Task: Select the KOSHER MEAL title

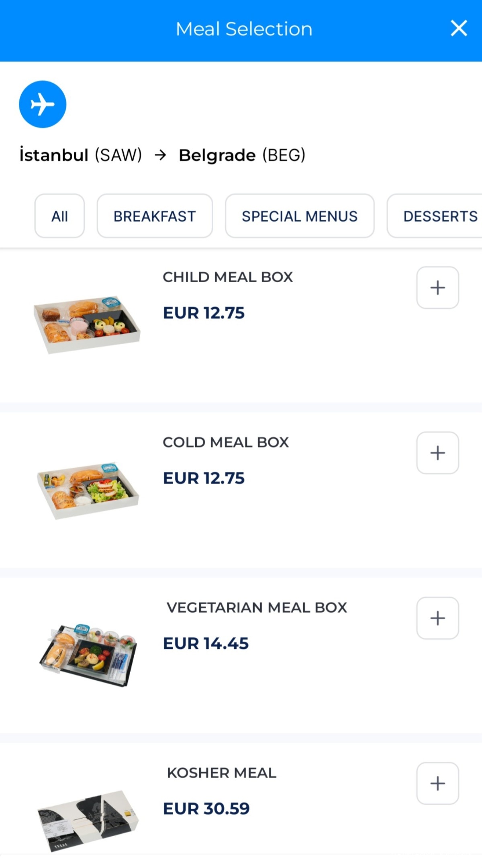Action: pyautogui.click(x=222, y=773)
